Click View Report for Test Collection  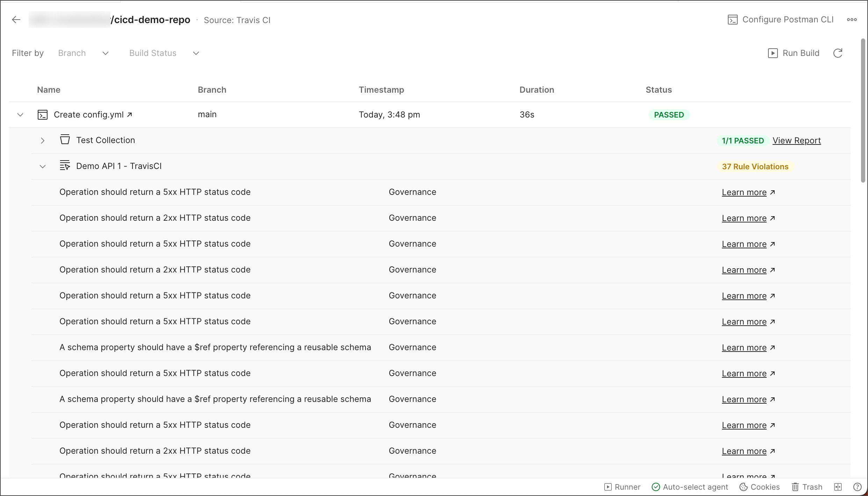point(796,140)
